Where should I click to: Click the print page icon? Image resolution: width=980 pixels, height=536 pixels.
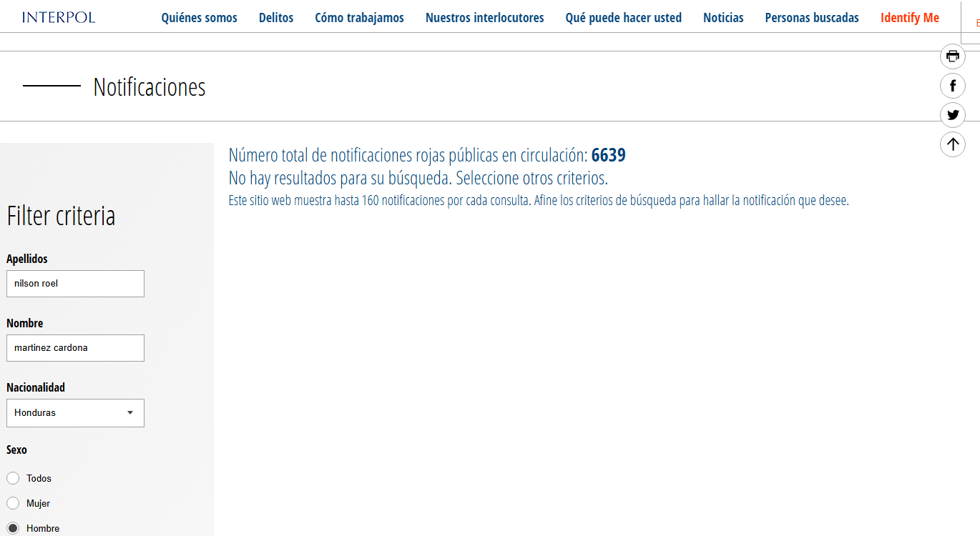(x=952, y=56)
